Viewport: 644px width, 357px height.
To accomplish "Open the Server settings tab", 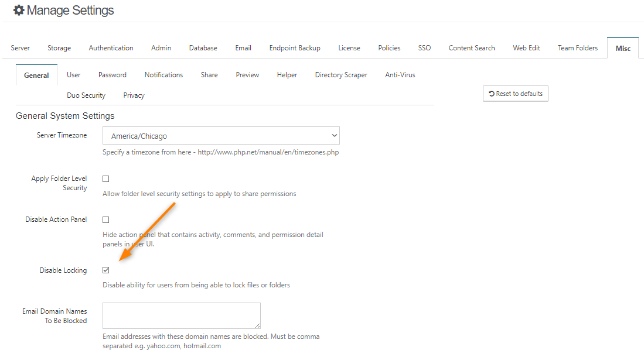I will [x=20, y=48].
